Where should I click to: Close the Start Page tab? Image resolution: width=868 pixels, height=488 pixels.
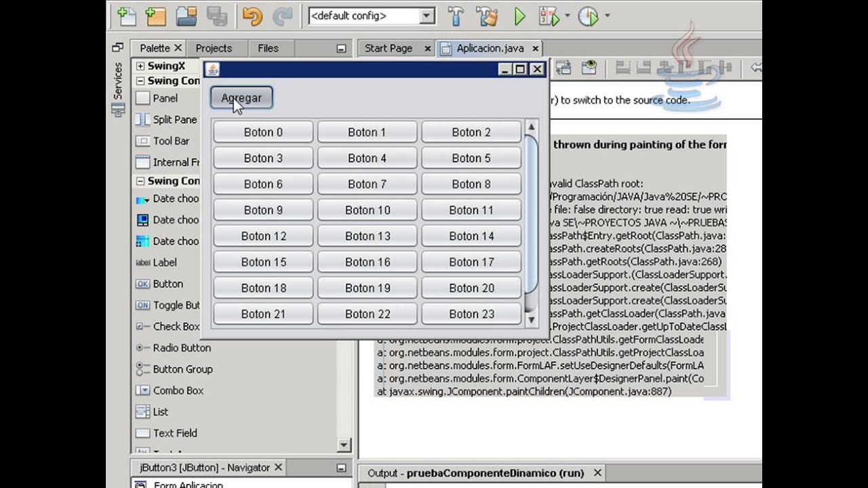pyautogui.click(x=427, y=49)
